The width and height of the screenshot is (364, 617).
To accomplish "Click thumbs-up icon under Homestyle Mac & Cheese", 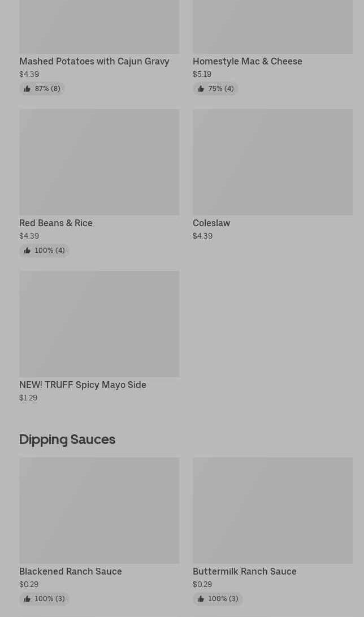I will (x=201, y=89).
